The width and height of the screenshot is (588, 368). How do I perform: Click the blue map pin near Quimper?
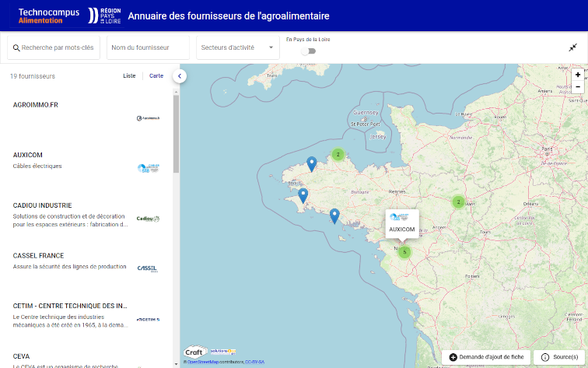(303, 196)
